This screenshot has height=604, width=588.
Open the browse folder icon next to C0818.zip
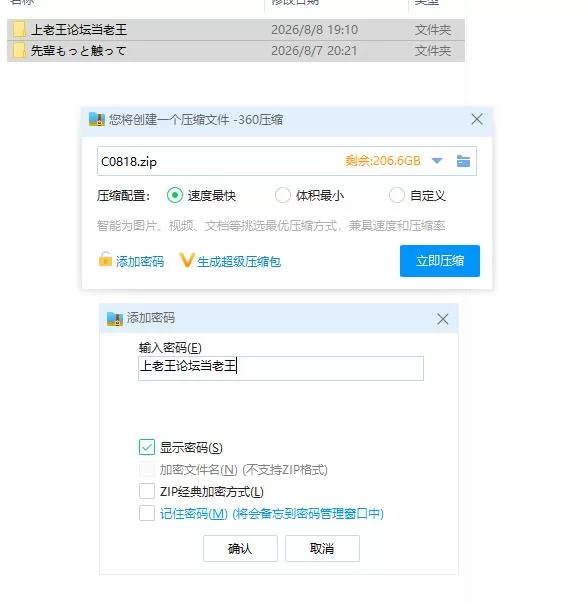[463, 161]
